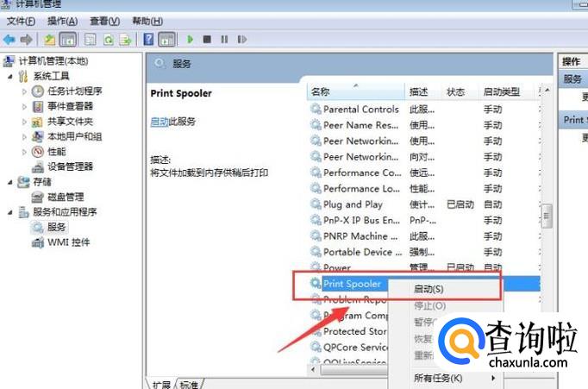This screenshot has height=389, width=588.
Task: Select 任务计划程序 in the tree
Action: click(75, 91)
